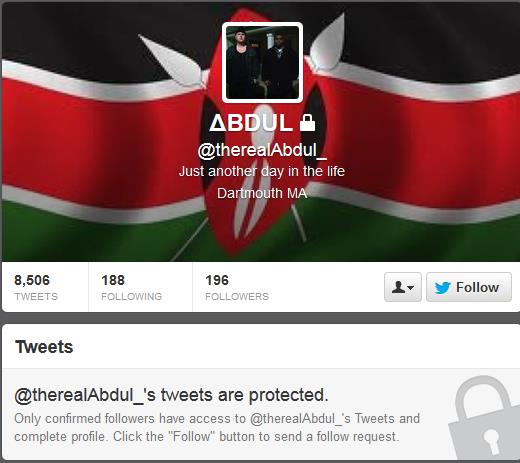Viewport: 520px width, 463px height.
Task: Select the Tweets section heading
Action: click(x=44, y=347)
